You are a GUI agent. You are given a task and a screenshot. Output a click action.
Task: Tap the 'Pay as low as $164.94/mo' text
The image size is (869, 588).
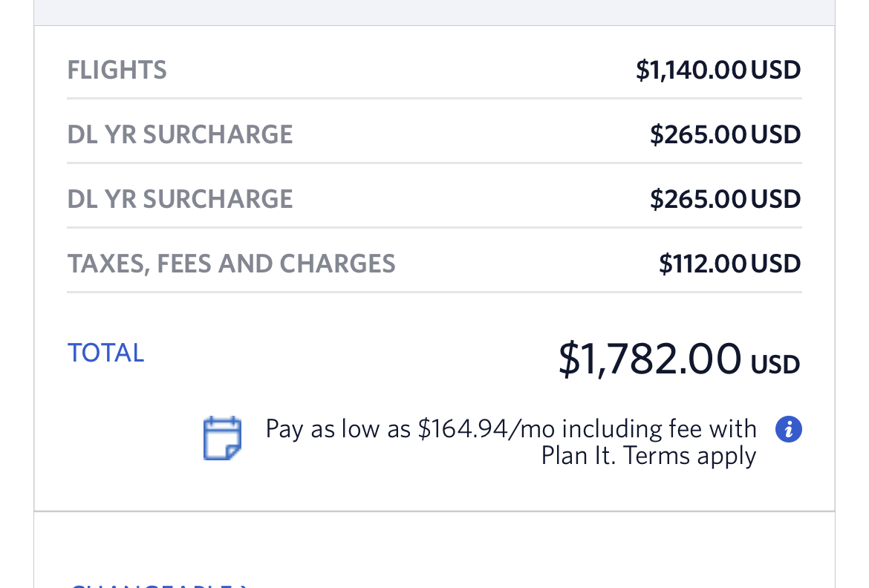tap(511, 429)
